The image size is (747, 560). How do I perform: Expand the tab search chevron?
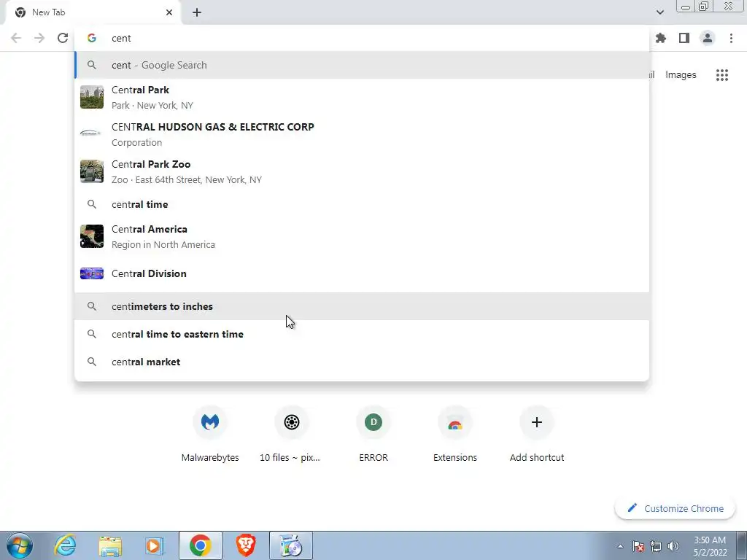[659, 12]
